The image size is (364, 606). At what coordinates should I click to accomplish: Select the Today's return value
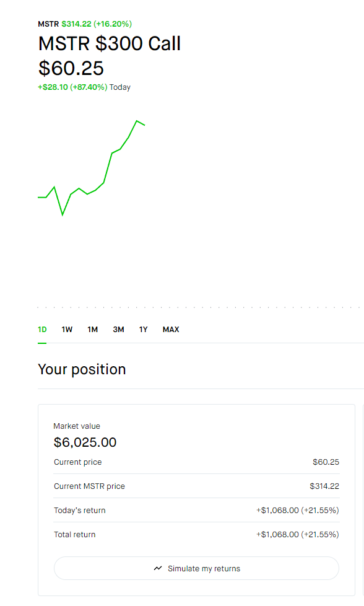(297, 510)
